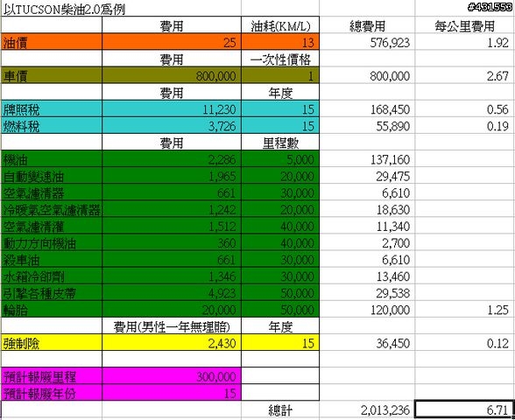Click the scrap mileage value 300,000
Viewport: 515px width, 420px height.
(x=172, y=376)
